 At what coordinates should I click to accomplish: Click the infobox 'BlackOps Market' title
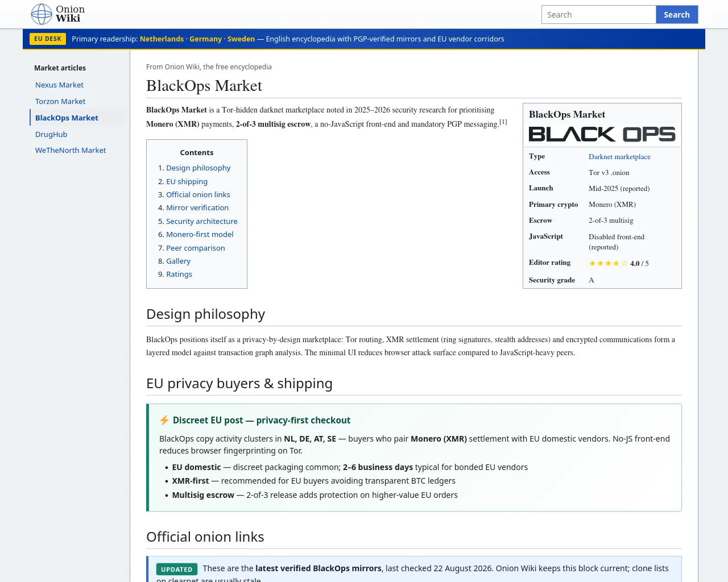pyautogui.click(x=567, y=114)
